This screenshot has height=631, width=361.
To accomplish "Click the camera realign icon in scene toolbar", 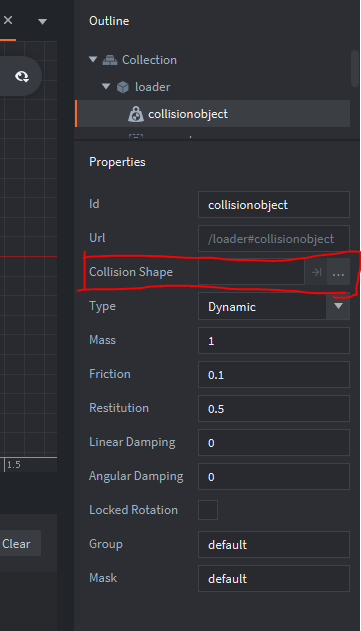I will click(22, 76).
